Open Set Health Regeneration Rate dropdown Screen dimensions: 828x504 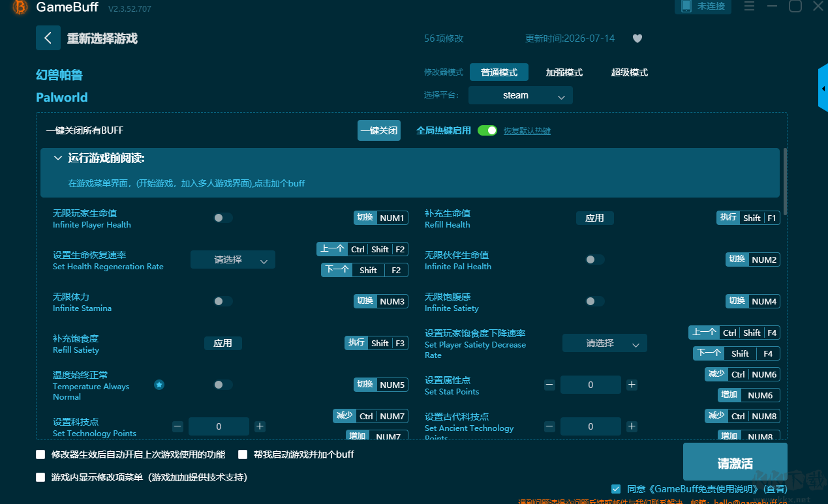pyautogui.click(x=233, y=259)
